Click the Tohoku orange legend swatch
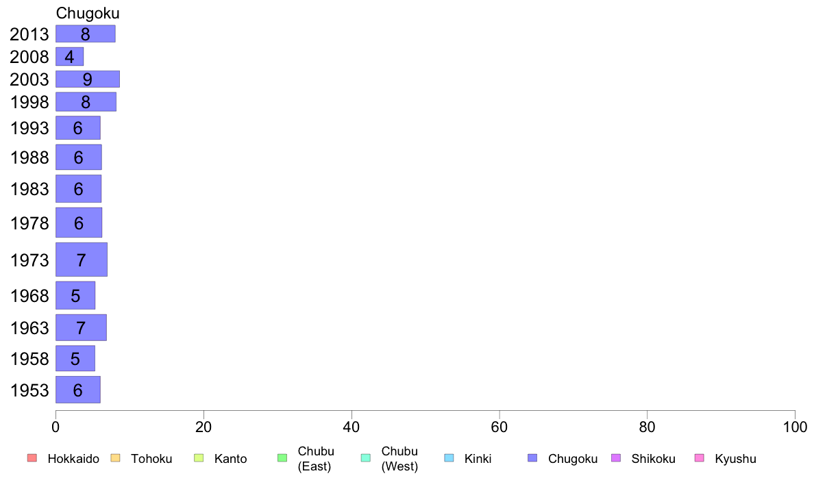The image size is (814, 504). point(115,458)
